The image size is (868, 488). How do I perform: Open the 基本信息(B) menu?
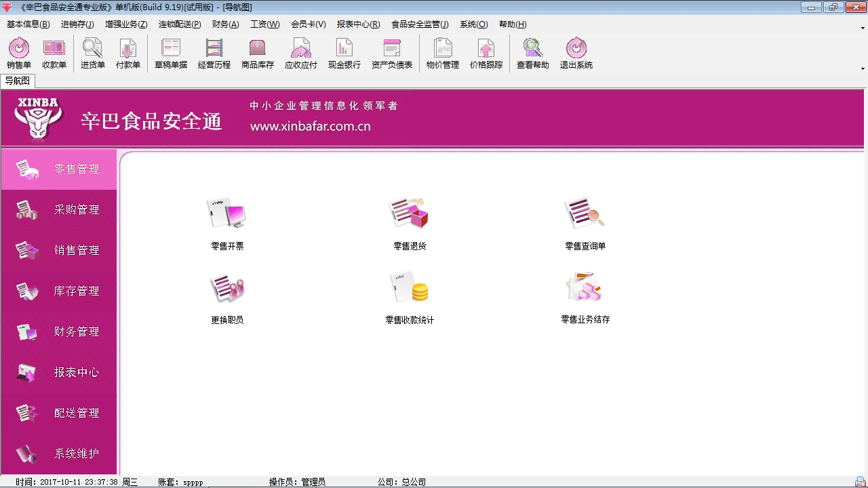pyautogui.click(x=28, y=24)
